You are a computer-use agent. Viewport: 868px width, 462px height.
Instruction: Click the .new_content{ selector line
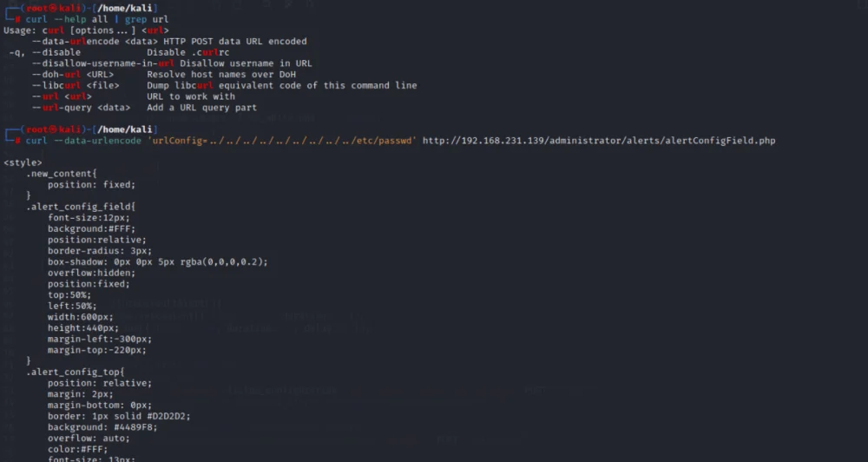point(62,174)
